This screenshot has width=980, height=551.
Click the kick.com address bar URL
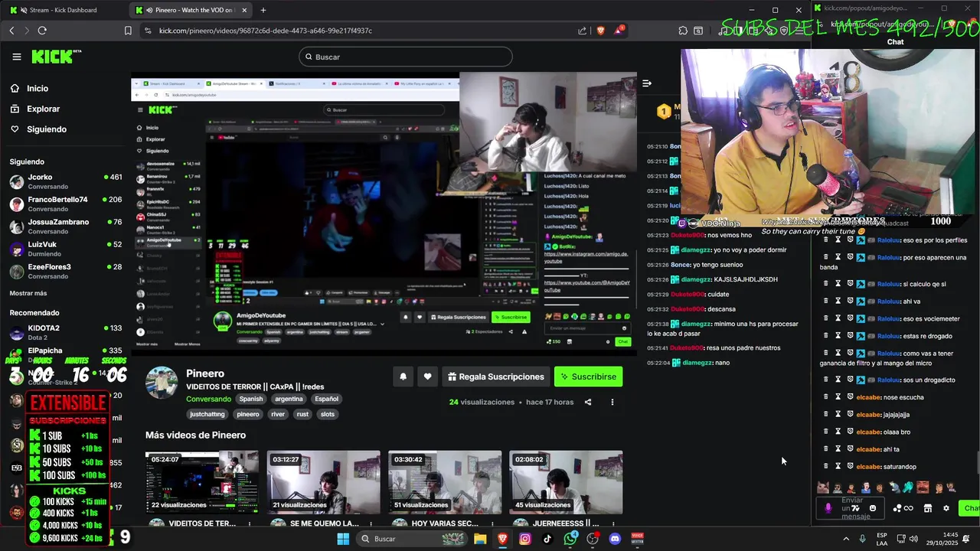(266, 31)
